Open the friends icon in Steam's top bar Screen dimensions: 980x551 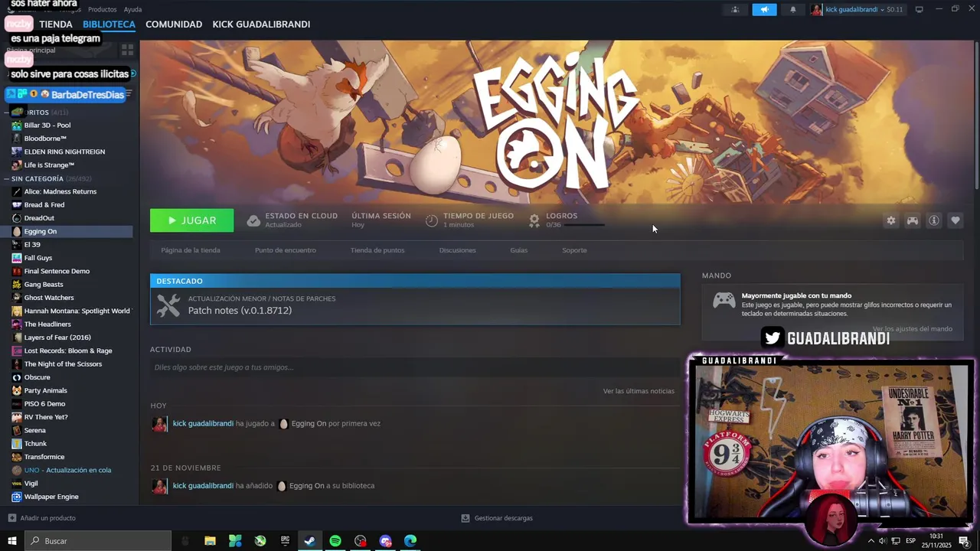(735, 9)
